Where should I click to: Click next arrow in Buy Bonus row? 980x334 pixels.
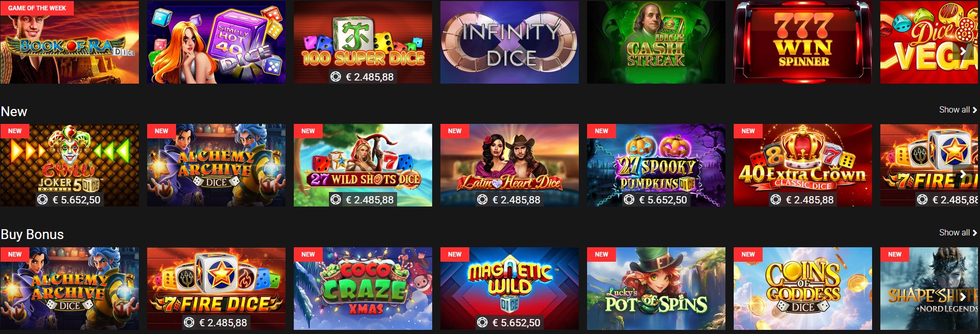click(x=963, y=297)
